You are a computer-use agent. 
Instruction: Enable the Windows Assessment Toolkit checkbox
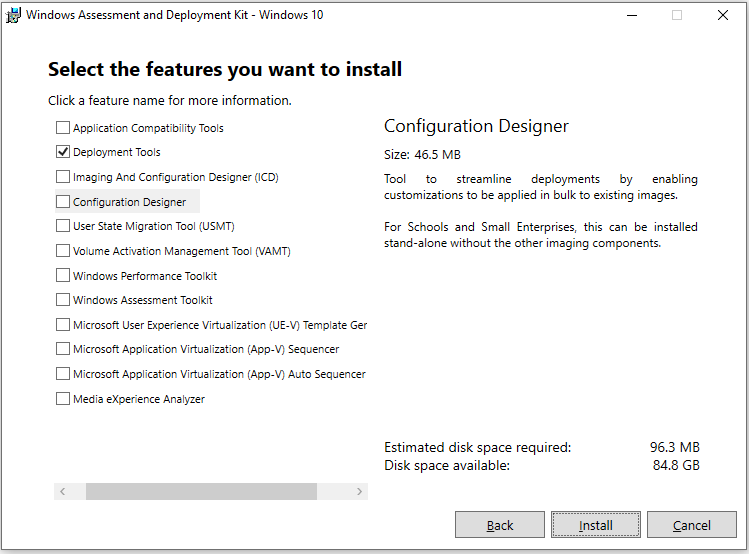63,300
